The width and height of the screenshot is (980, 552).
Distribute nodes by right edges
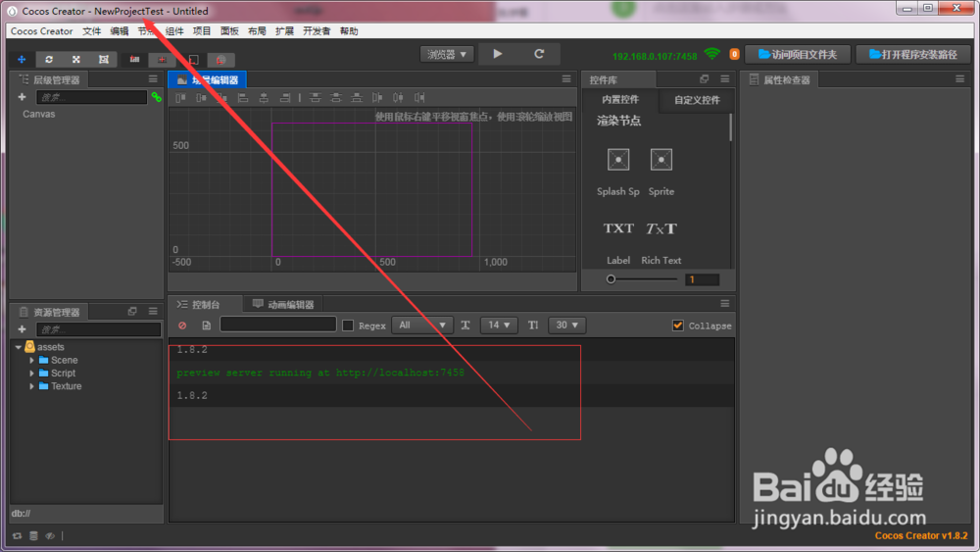pos(419,97)
